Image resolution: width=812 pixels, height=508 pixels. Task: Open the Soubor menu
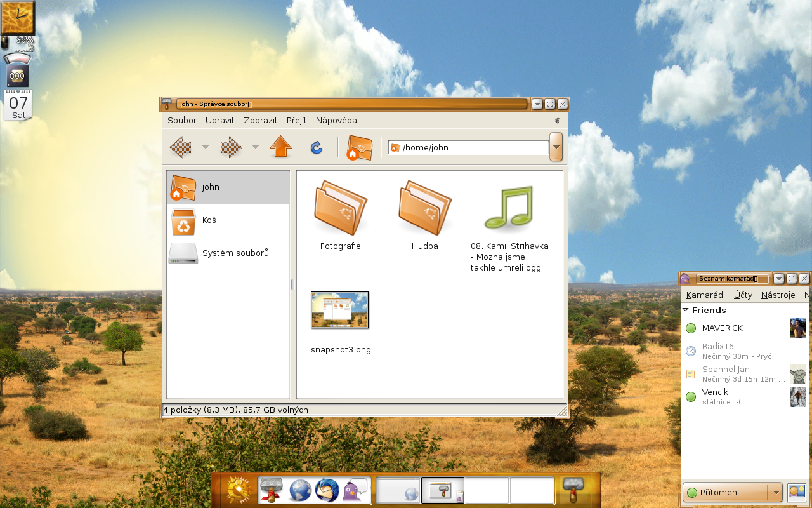[x=182, y=120]
